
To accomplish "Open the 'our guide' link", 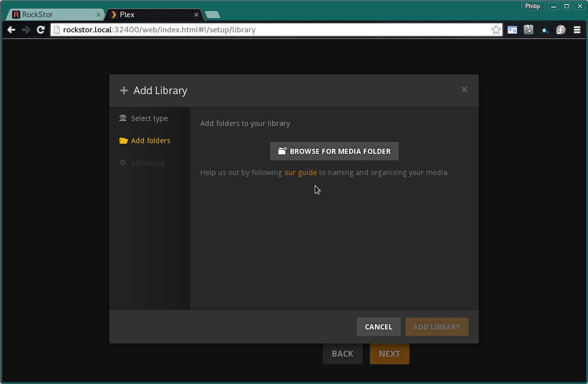I will (301, 173).
